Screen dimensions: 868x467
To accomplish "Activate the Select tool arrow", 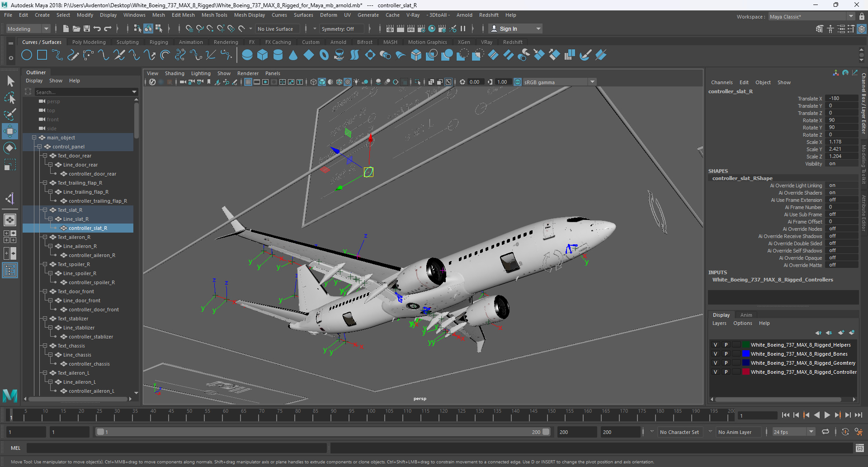I will coord(10,81).
